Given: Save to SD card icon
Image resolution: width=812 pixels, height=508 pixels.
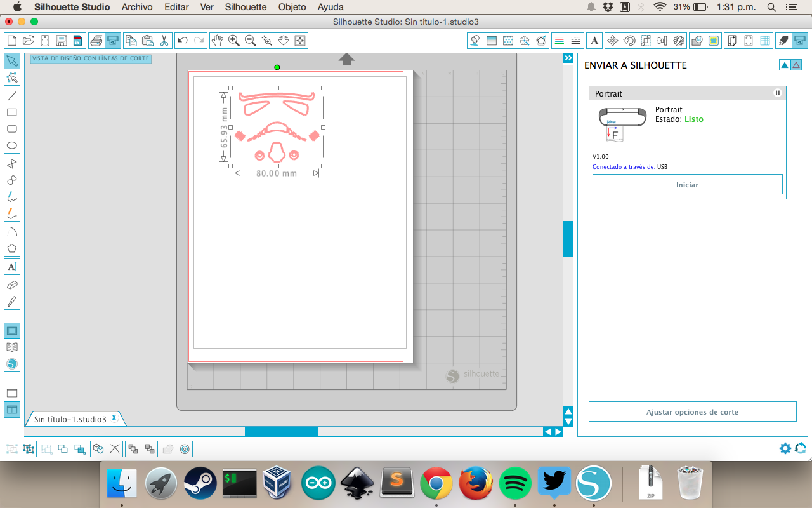Looking at the screenshot, I should click(78, 41).
